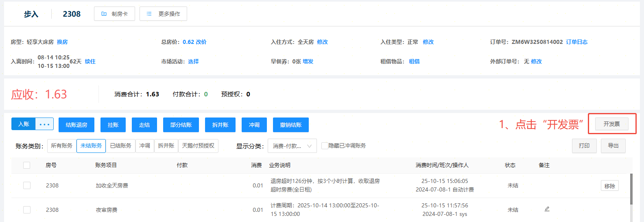Select the 拆并账 filter tab
The width and height of the screenshot is (644, 222).
click(x=166, y=146)
